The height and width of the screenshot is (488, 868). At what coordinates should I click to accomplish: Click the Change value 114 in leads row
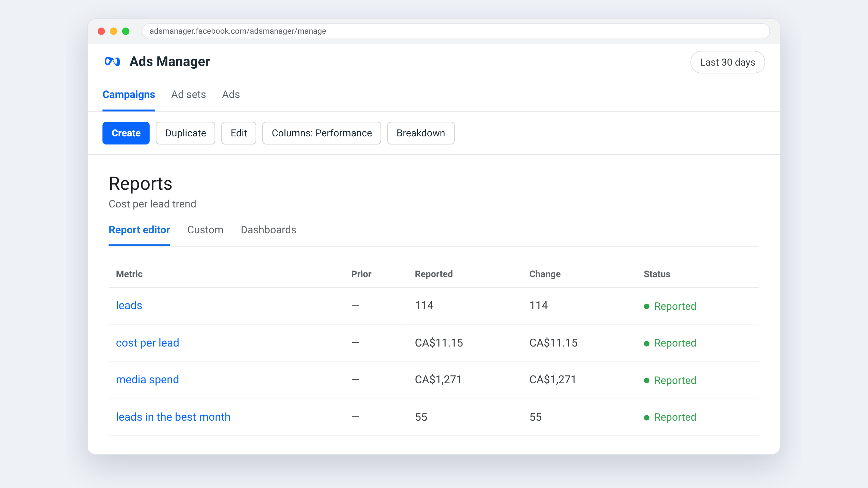pyautogui.click(x=538, y=305)
